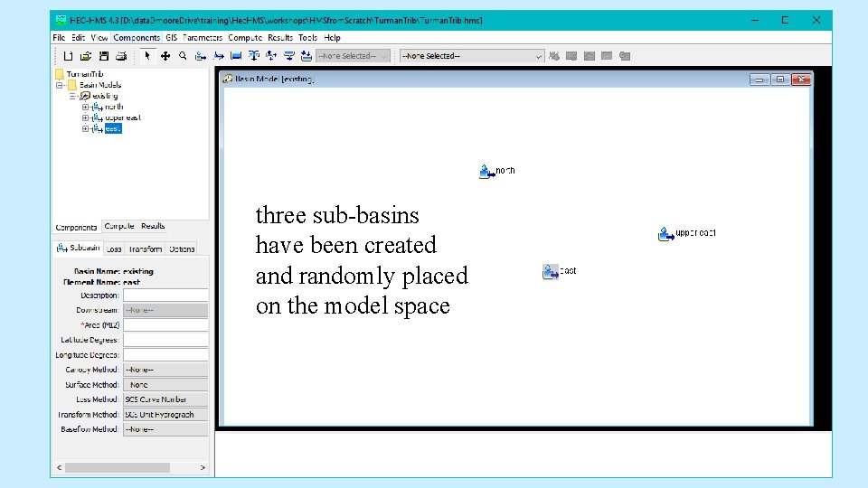Screen dimensions: 868x488
Task: Click the Compute run icon in toolbar
Action: click(554, 56)
